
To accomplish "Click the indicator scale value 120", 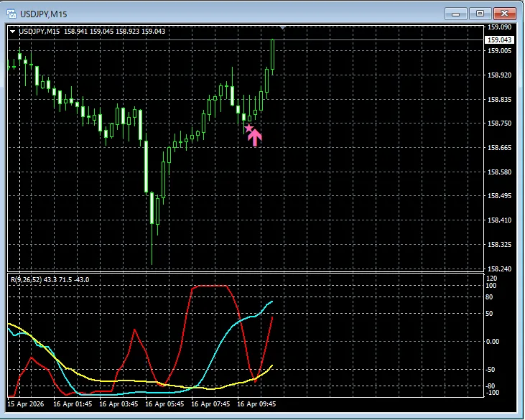I will tap(491, 279).
